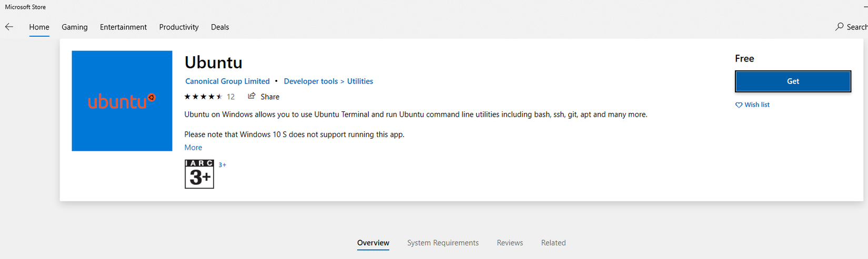The image size is (868, 259).
Task: Expand description with More link
Action: click(x=193, y=148)
